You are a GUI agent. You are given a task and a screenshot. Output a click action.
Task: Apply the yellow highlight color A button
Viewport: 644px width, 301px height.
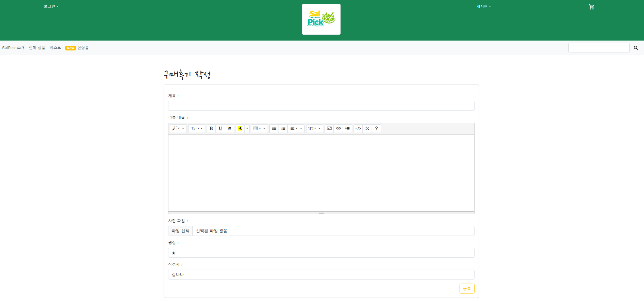coord(240,129)
